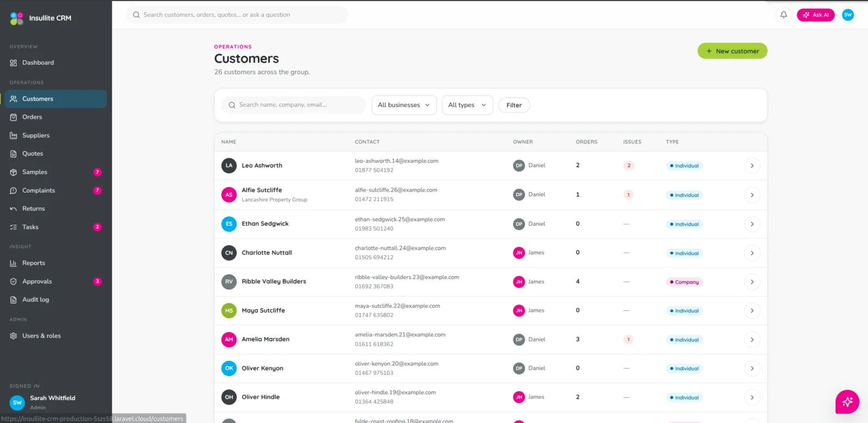Open Charlotte Nuttall row chevron
This screenshot has width=868, height=423.
pyautogui.click(x=752, y=253)
